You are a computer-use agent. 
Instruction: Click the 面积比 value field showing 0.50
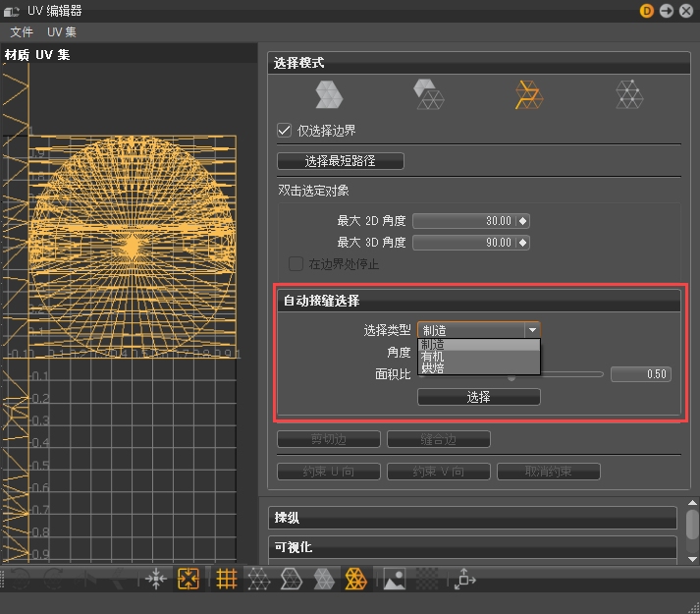pyautogui.click(x=641, y=374)
